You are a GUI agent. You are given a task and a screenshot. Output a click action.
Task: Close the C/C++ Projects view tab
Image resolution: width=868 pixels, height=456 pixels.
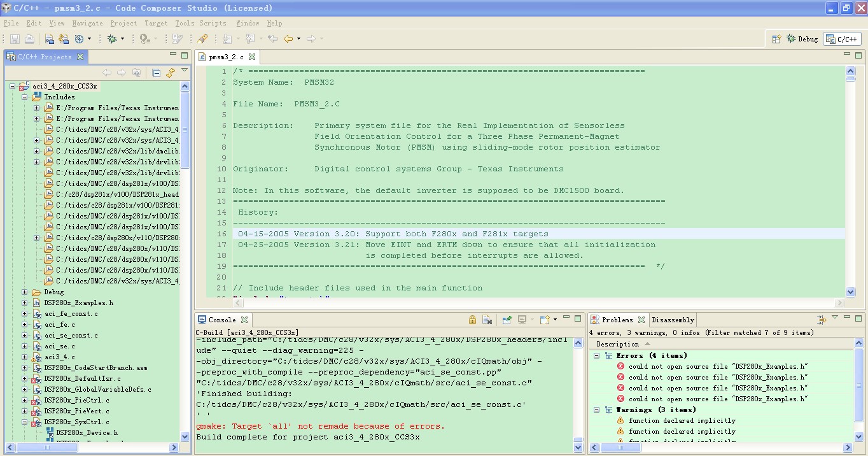[80, 57]
